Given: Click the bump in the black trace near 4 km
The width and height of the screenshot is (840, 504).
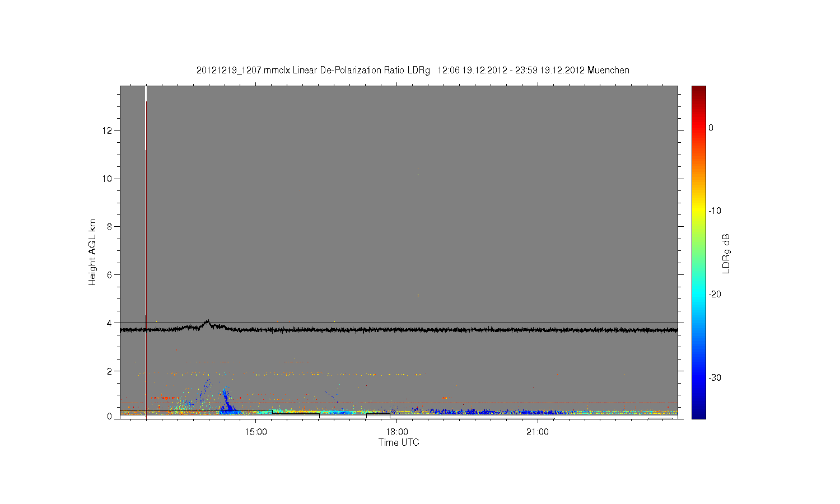Looking at the screenshot, I should coord(208,323).
